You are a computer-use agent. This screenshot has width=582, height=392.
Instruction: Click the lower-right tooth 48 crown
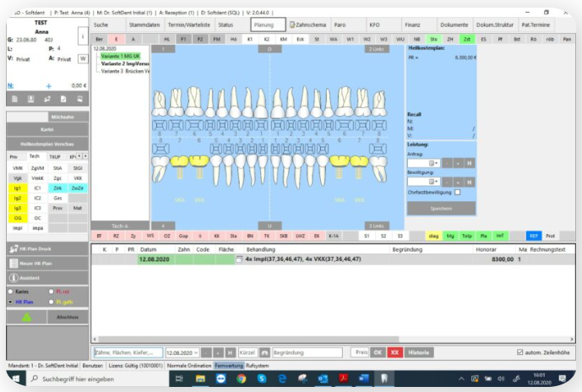coord(160,162)
